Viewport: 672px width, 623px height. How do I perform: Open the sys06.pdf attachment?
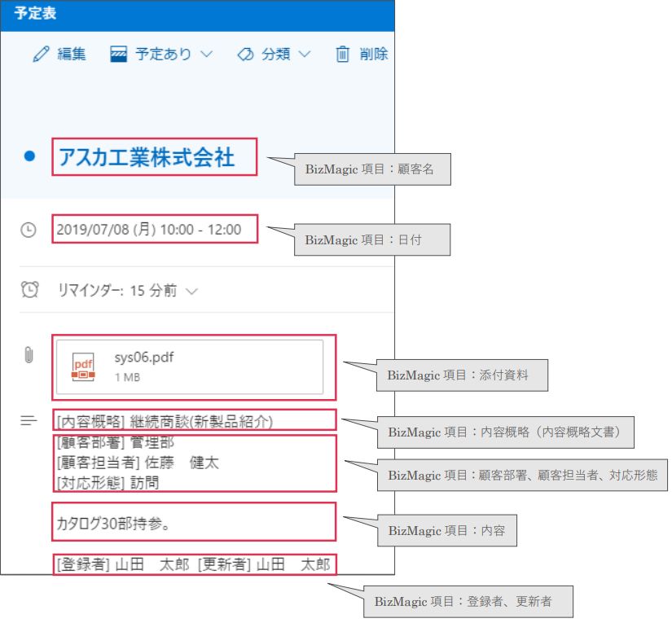[x=190, y=366]
